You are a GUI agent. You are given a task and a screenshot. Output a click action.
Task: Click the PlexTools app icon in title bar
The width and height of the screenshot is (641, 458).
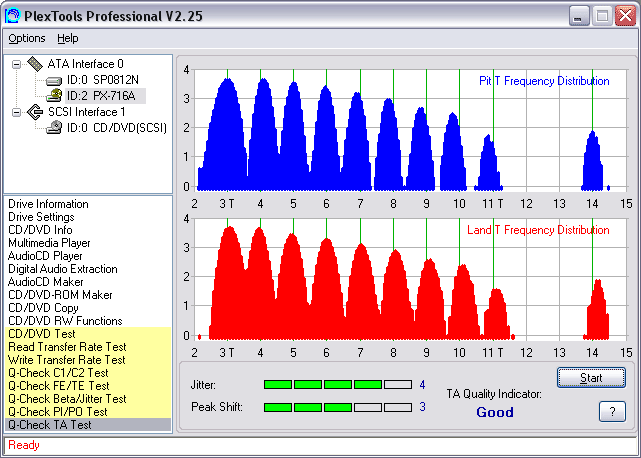coord(12,16)
